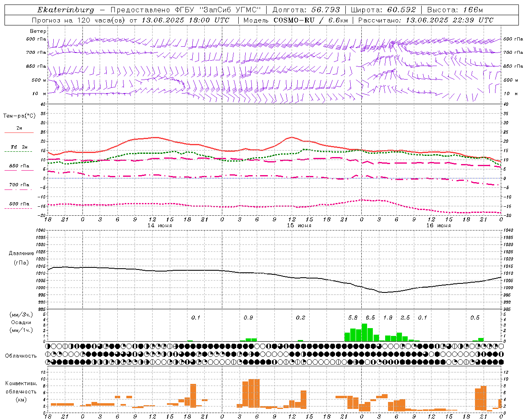The width and height of the screenshot is (525, 420).
Task: Click the (мм/3ч.) precipitation unit label
Action: (21, 315)
